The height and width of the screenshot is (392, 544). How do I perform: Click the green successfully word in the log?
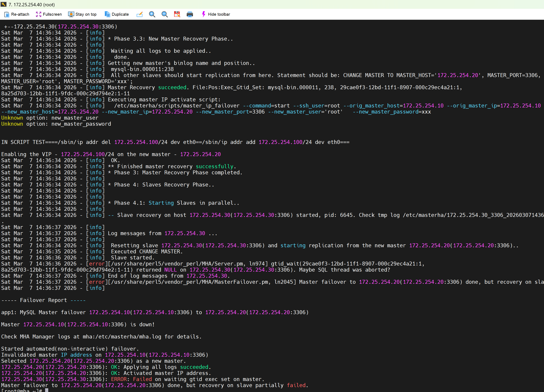tap(214, 166)
